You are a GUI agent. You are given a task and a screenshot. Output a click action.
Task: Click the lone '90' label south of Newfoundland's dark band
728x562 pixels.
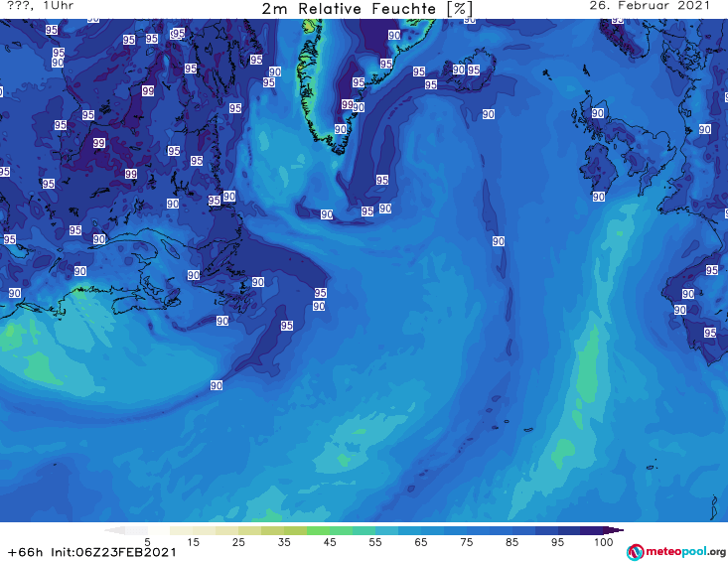[217, 385]
